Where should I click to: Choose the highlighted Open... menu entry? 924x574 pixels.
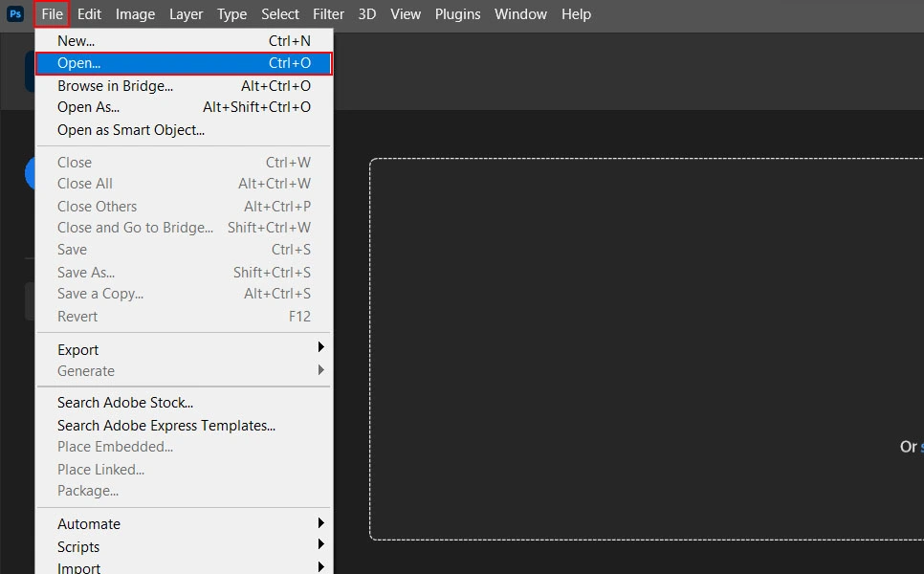184,63
